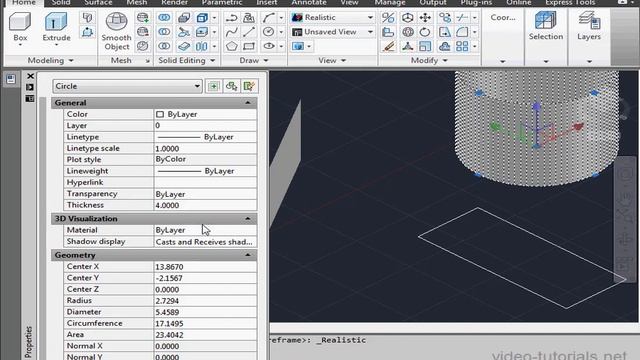640x360 pixels.
Task: Click the Smooth More mesh icon
Action: click(x=142, y=18)
